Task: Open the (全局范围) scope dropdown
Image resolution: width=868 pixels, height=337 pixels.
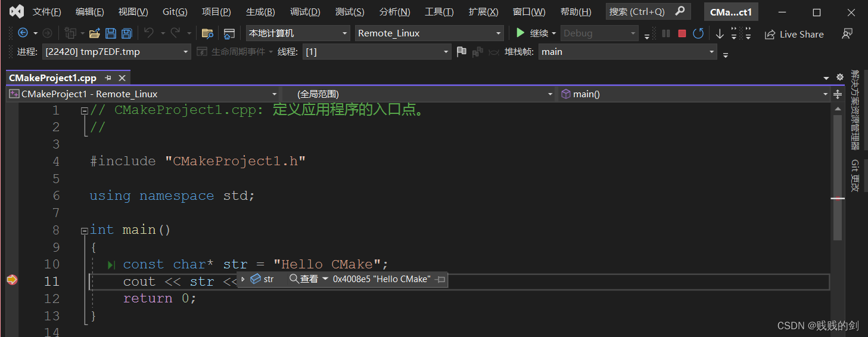Action: point(419,94)
